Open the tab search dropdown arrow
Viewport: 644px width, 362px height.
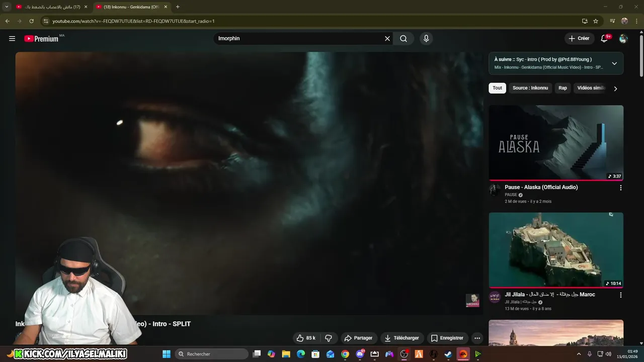(7, 7)
